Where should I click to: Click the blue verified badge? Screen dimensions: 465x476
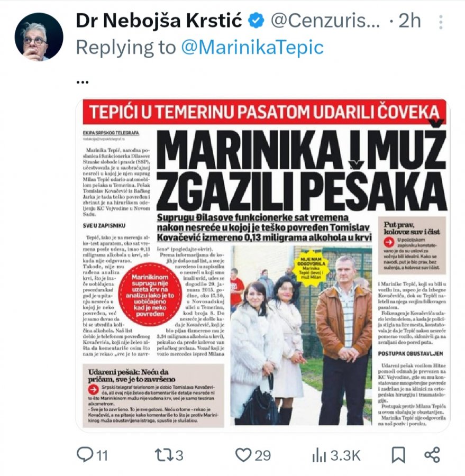[x=256, y=21]
